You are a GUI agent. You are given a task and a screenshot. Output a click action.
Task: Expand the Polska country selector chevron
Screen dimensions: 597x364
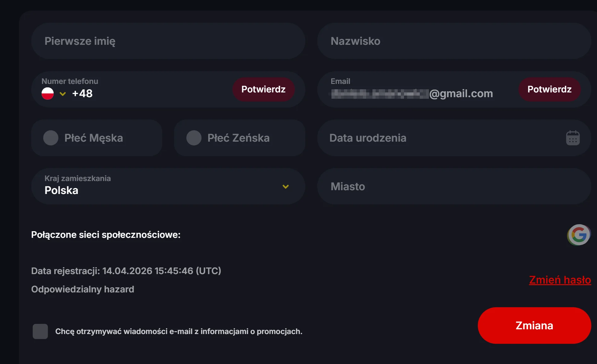286,186
